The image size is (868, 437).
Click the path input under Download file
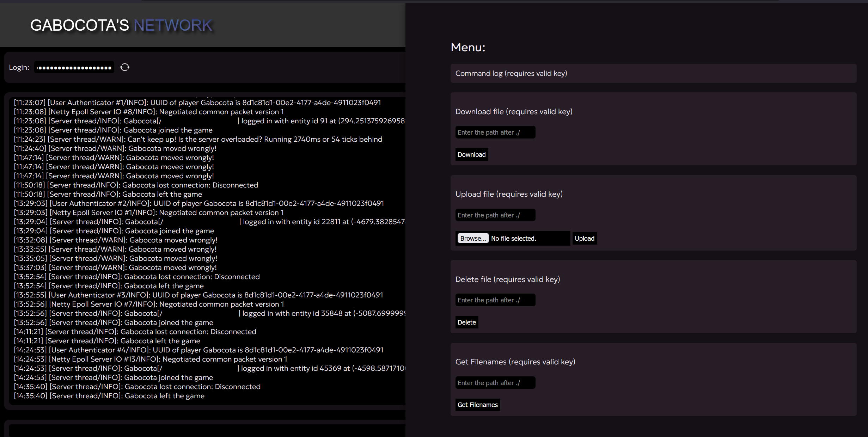click(x=495, y=132)
